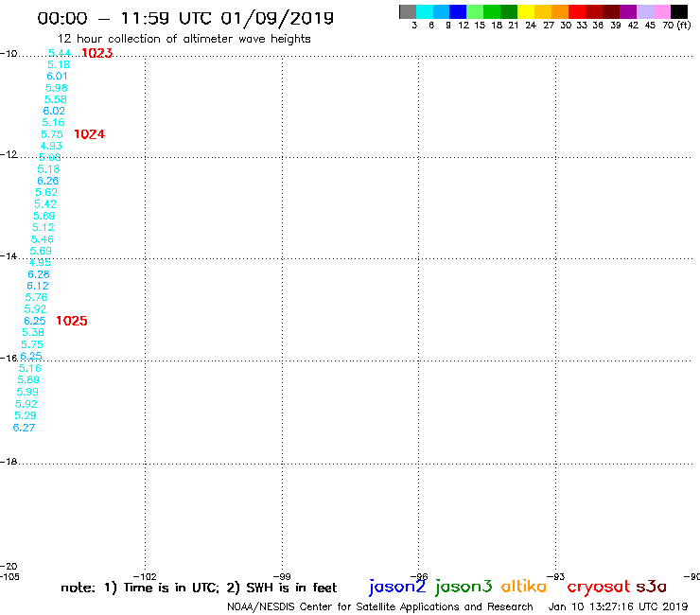Pick the black swatch at the legend end
The width and height of the screenshot is (700, 615).
click(678, 11)
